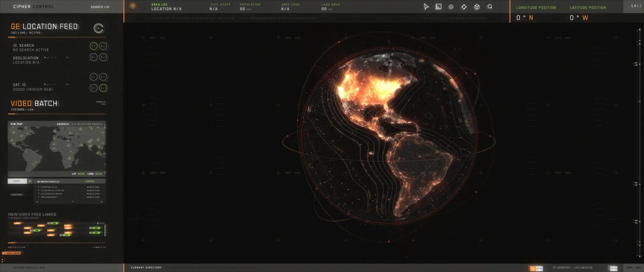Viewport: 644px width, 272px height.
Task: Click the POPULATION readout
Action: pyautogui.click(x=250, y=7)
